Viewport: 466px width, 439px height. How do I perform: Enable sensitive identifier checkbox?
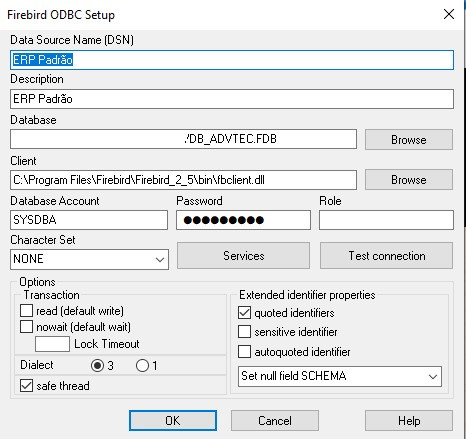pyautogui.click(x=244, y=332)
